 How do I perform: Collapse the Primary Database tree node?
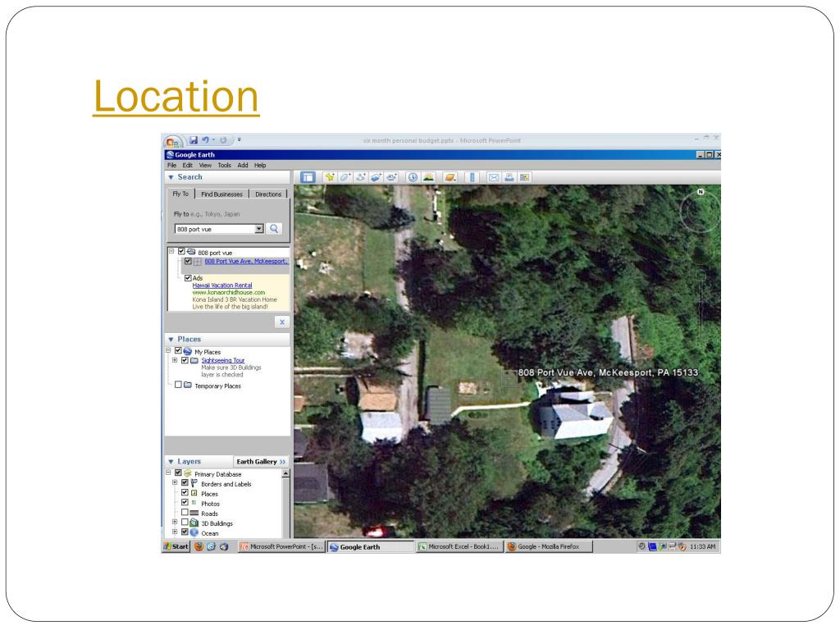click(x=168, y=473)
